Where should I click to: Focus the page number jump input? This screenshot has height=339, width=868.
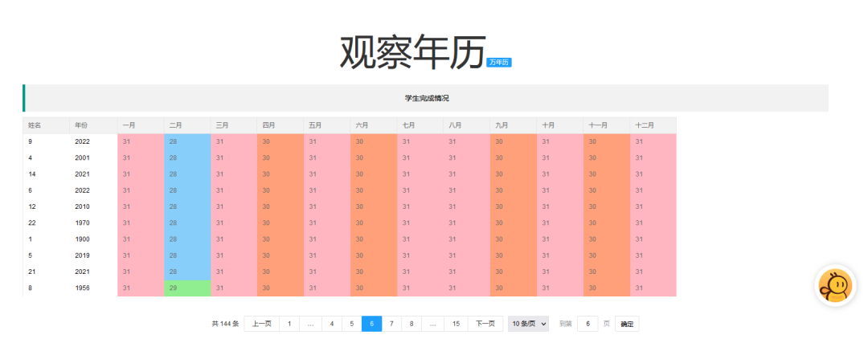[588, 324]
